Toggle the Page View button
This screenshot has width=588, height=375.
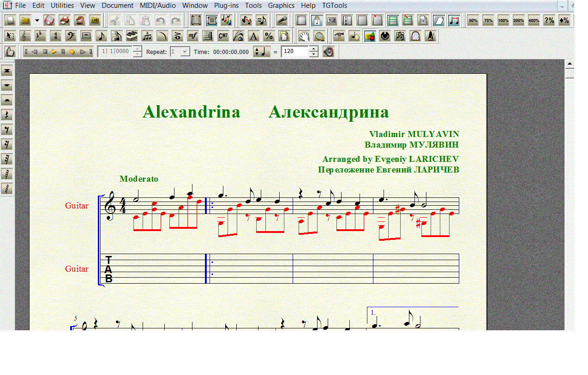tap(197, 20)
